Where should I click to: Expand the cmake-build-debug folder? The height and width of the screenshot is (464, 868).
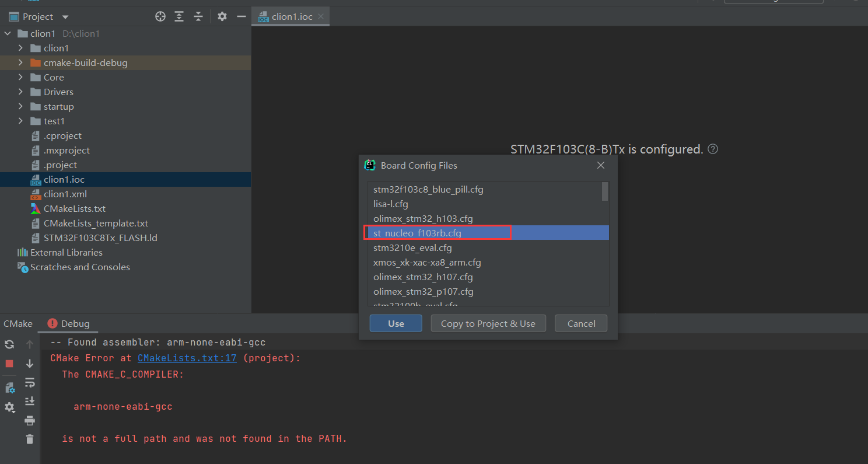[20, 63]
